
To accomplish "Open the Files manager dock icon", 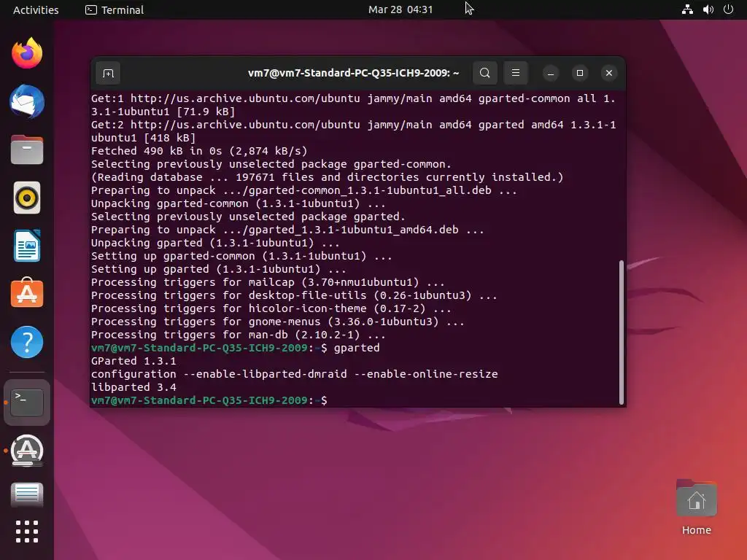I will (27, 149).
